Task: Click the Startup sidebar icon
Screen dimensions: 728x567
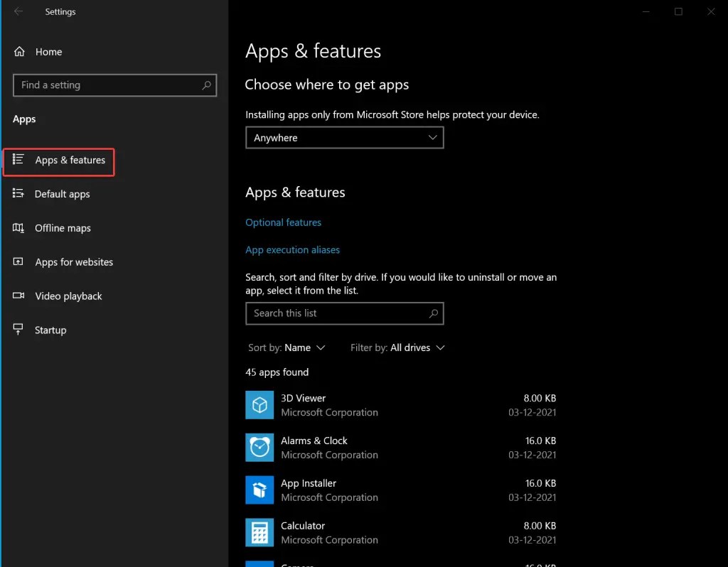Action: click(18, 330)
